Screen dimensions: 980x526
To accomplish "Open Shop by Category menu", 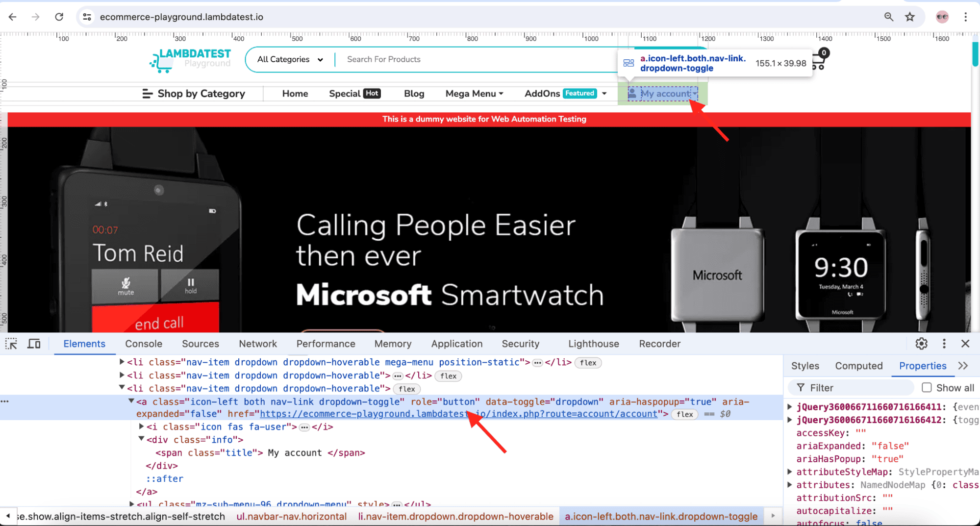I will click(194, 94).
